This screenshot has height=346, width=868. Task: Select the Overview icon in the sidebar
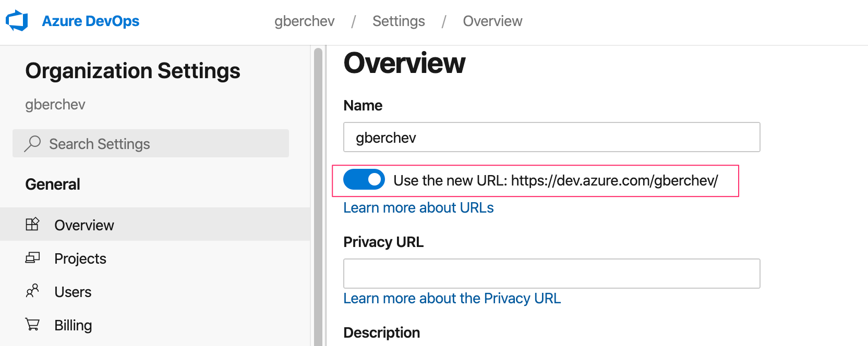click(32, 224)
